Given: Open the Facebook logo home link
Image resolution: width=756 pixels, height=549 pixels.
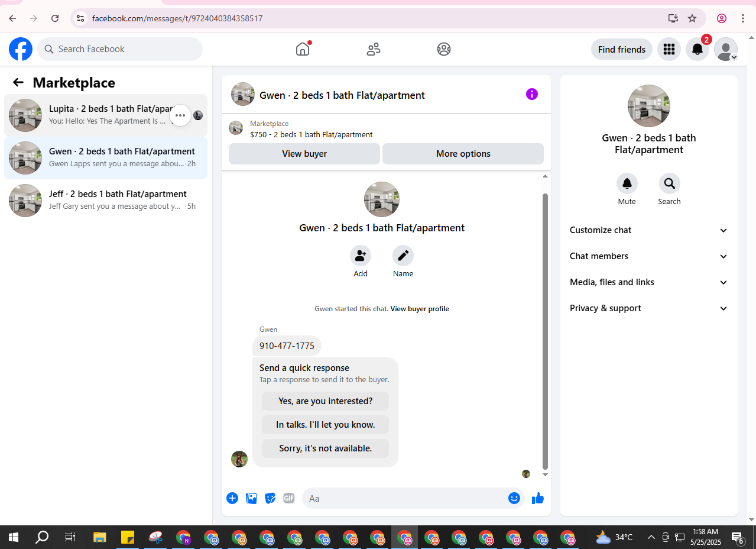Looking at the screenshot, I should coord(21,49).
